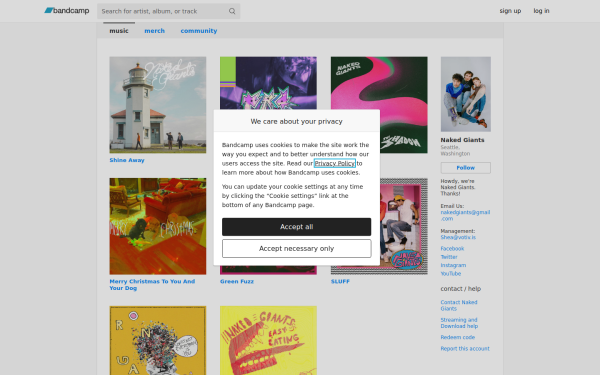The height and width of the screenshot is (375, 600).
Task: Click the Accept all button
Action: 297,227
